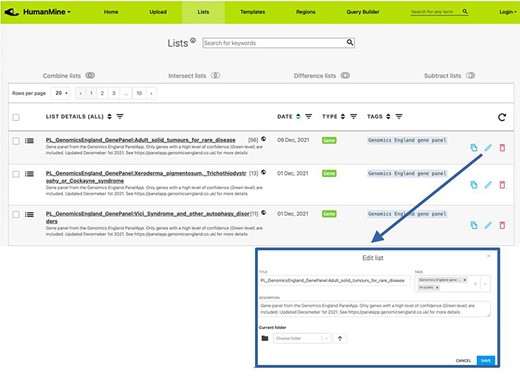Click the Lists help info icon
520x376 pixels.
tap(193, 40)
